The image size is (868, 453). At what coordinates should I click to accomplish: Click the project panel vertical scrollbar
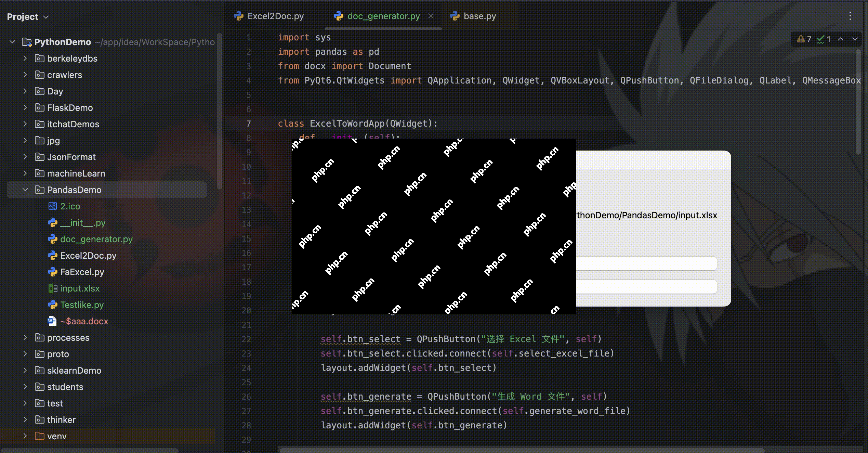pyautogui.click(x=219, y=111)
